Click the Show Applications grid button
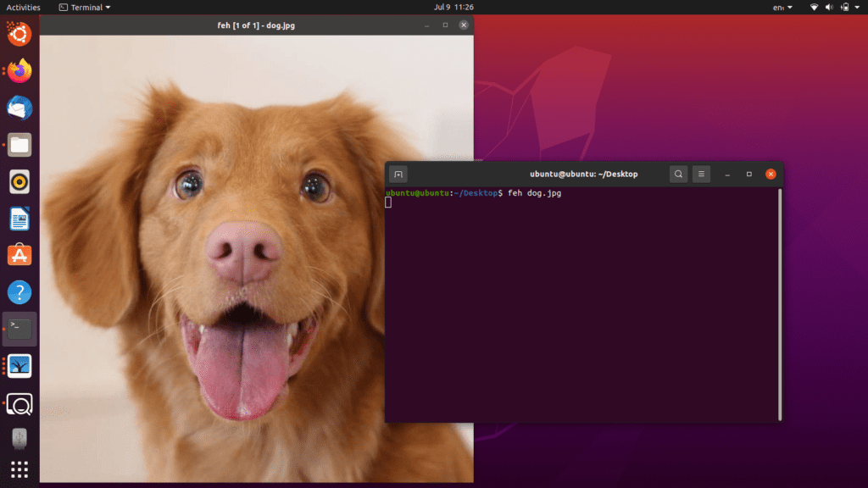The height and width of the screenshot is (488, 868). (19, 469)
